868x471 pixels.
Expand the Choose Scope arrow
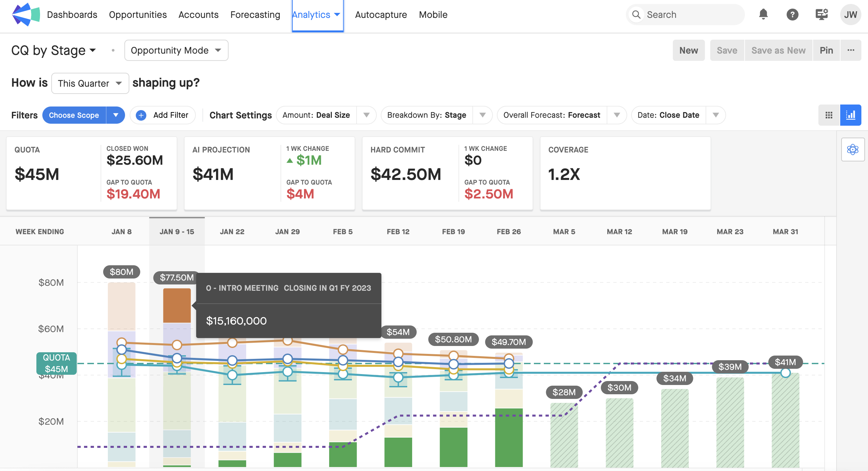click(115, 115)
